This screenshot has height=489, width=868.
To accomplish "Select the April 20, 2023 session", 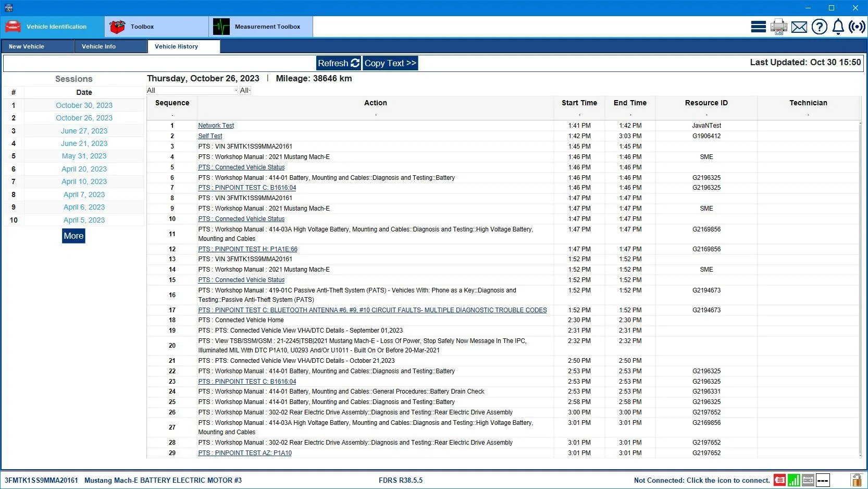I will pyautogui.click(x=84, y=169).
